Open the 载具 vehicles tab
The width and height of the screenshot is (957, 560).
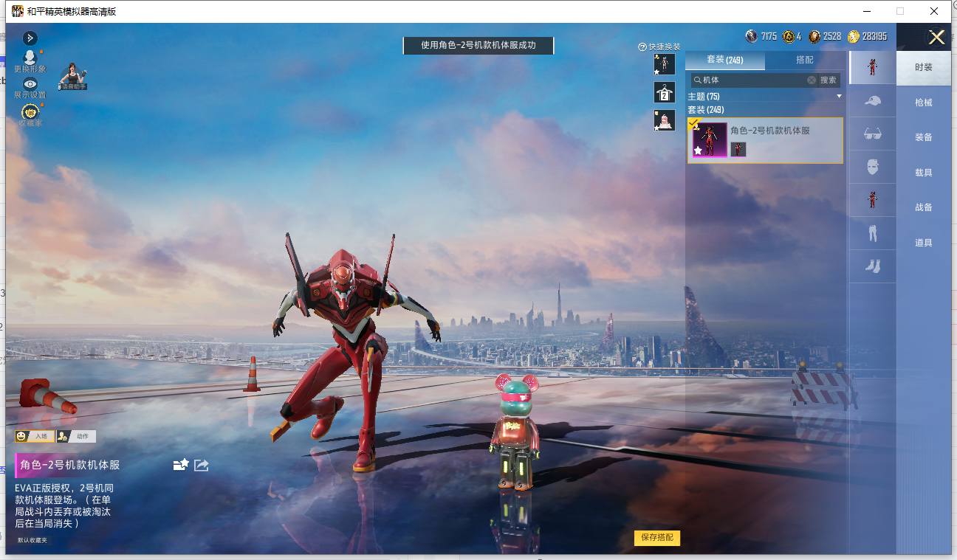coord(924,173)
